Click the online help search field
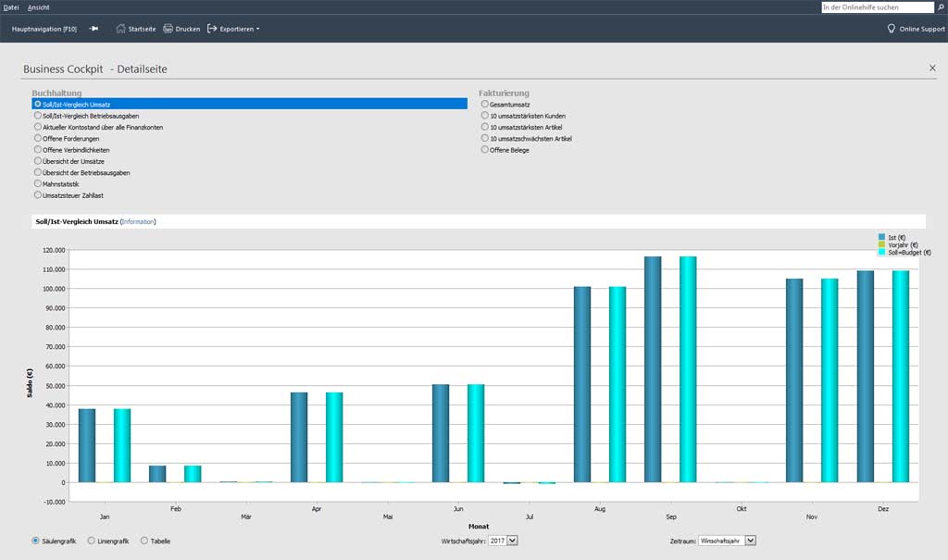948x560 pixels. tap(878, 7)
